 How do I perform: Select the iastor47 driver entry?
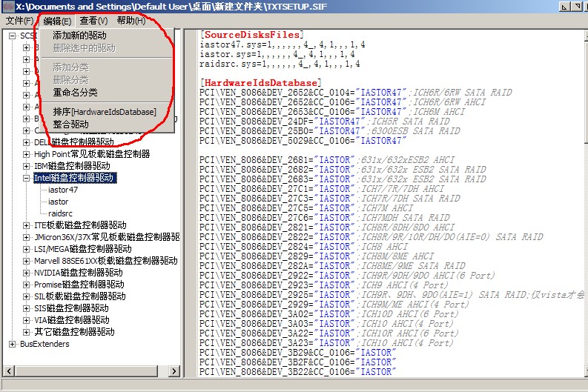pos(62,190)
